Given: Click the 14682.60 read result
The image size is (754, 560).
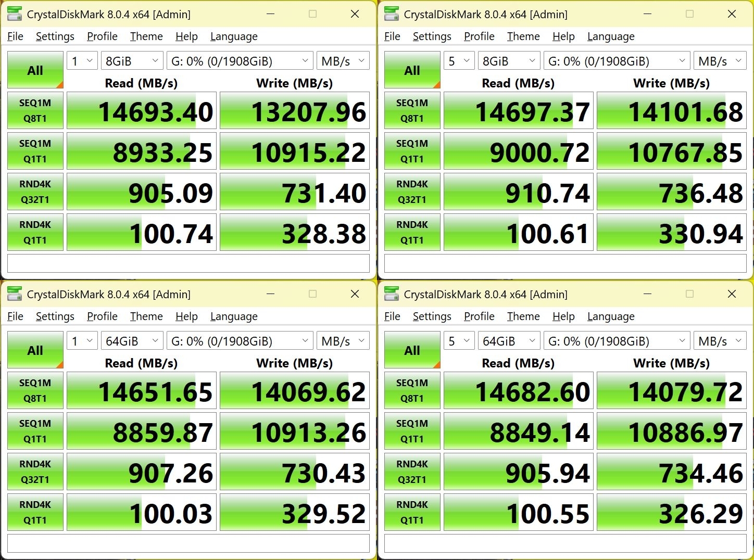Looking at the screenshot, I should [x=519, y=390].
